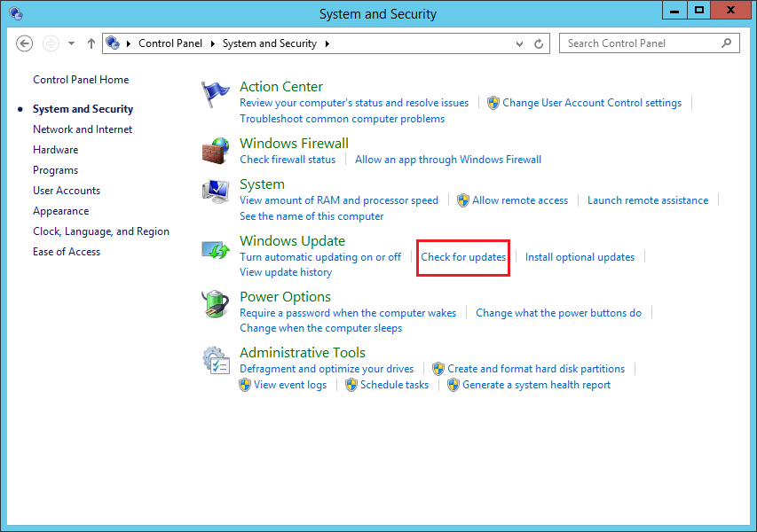This screenshot has height=532, width=757.
Task: Click the Windows Firewall brick wall icon
Action: 216,152
